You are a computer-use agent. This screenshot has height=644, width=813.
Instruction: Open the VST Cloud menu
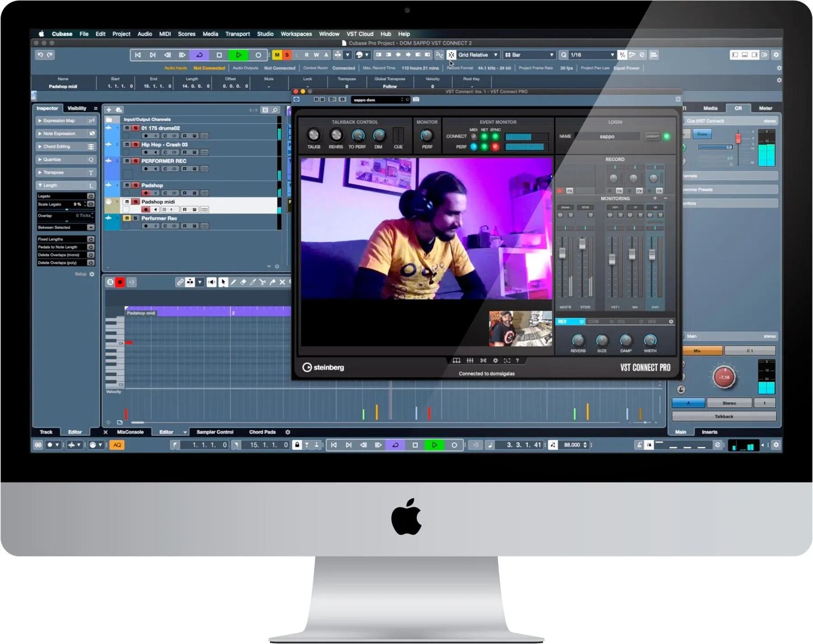pos(360,34)
